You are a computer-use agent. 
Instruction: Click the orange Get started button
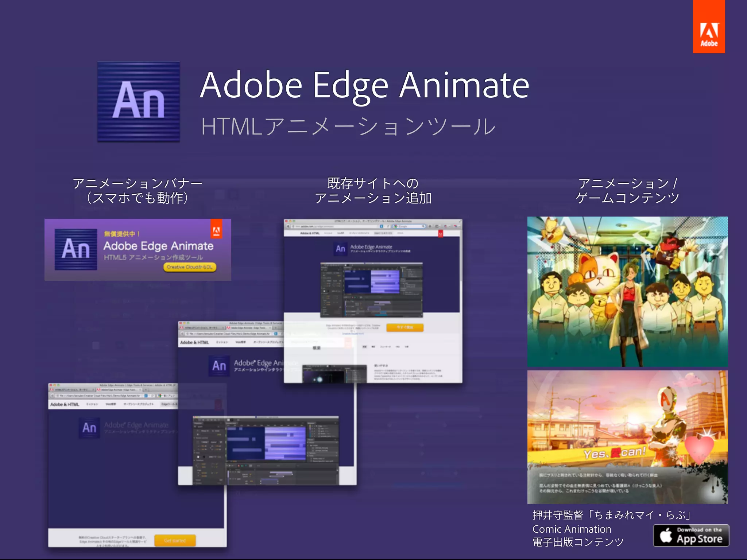175,540
